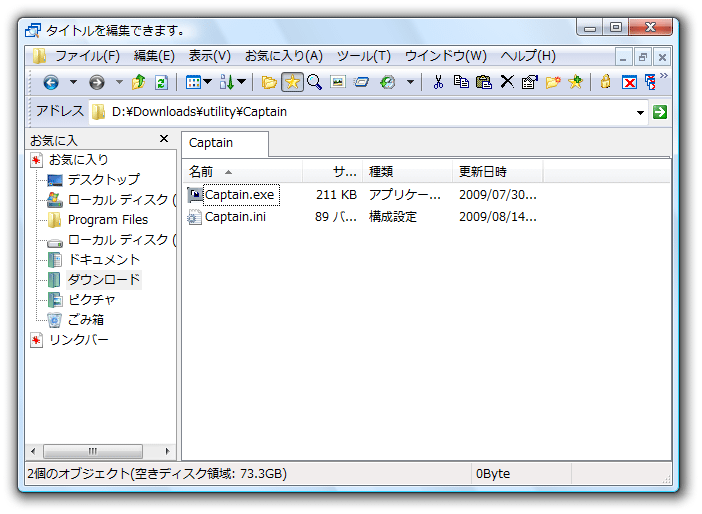The height and width of the screenshot is (514, 702).
Task: Click the folder tree toolbar icon
Action: (x=269, y=82)
